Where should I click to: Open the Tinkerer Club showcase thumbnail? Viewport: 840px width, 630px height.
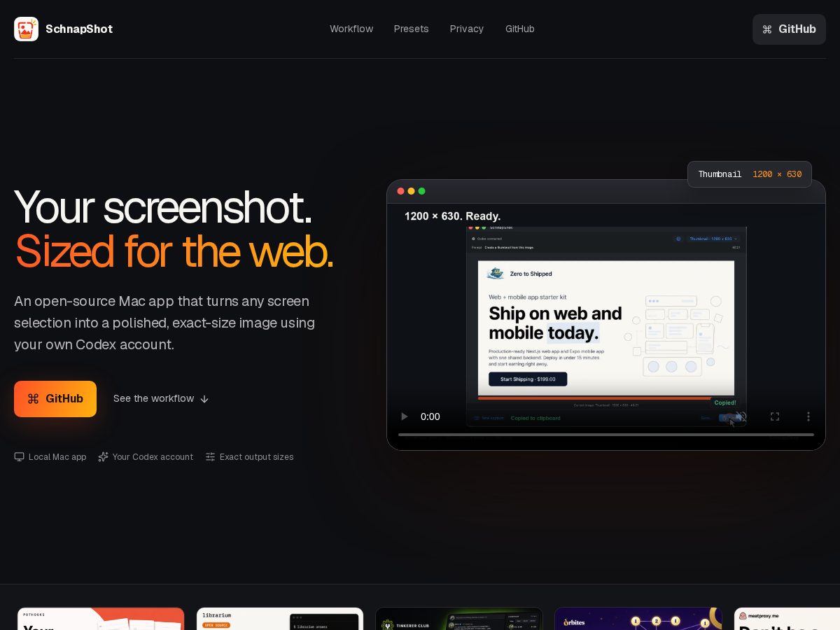[x=459, y=619]
